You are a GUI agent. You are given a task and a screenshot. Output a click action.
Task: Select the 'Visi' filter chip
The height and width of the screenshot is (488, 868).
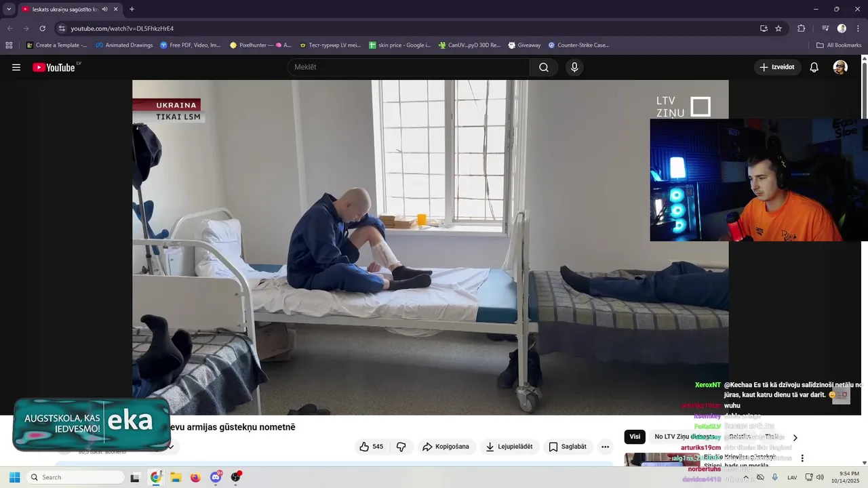635,437
